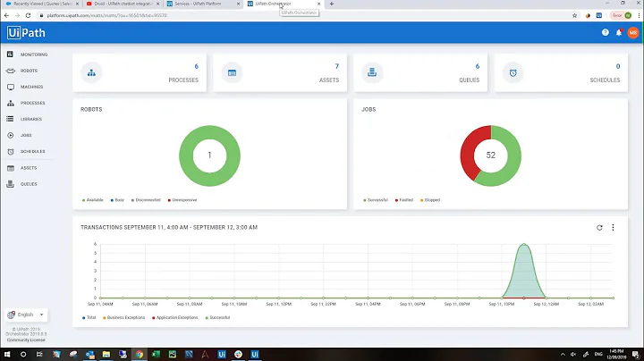Click the Schedules card alarm clock icon
This screenshot has width=644, height=361.
(513, 73)
